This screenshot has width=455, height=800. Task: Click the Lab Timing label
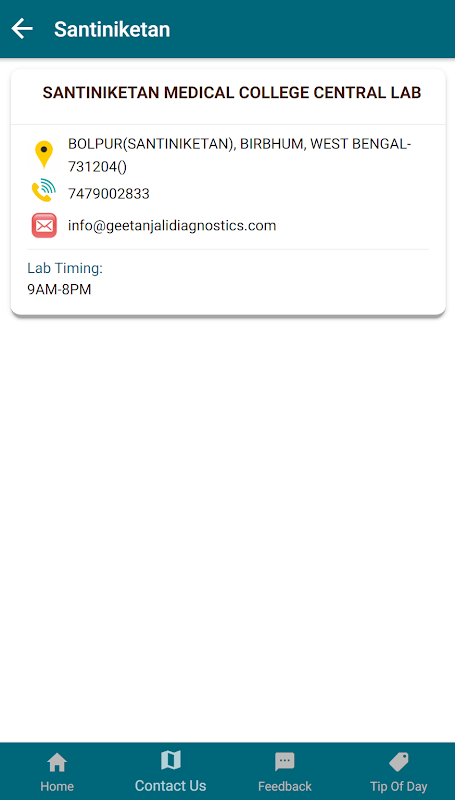[65, 268]
